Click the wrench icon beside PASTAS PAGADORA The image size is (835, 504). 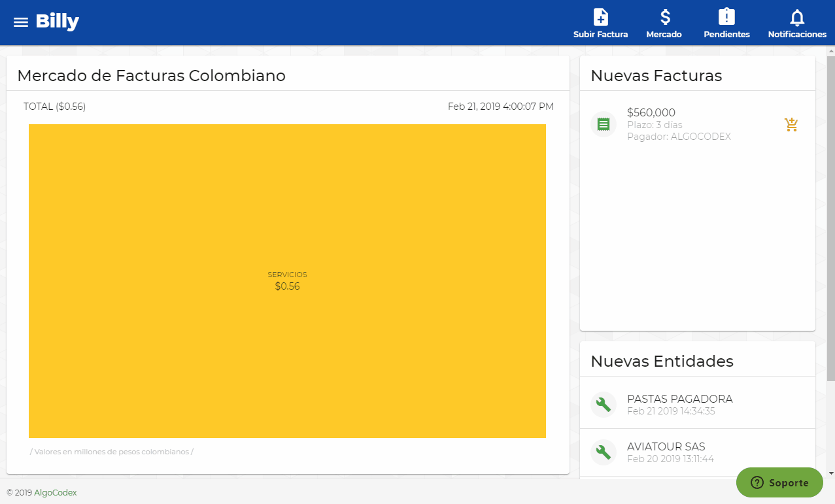[603, 404]
